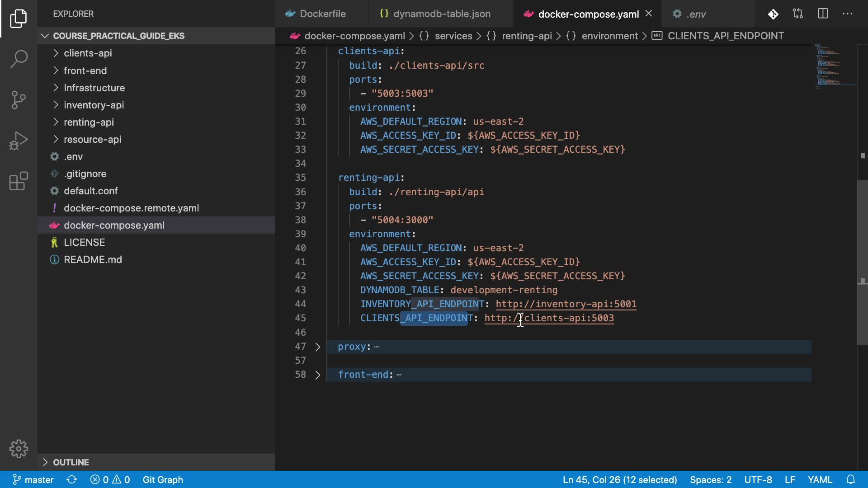The image size is (868, 488).
Task: Expand the folded front-end section
Action: pyautogui.click(x=317, y=375)
